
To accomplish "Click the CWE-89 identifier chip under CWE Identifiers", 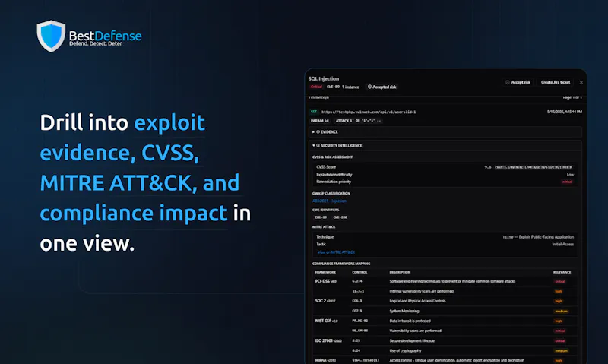I will 320,217.
